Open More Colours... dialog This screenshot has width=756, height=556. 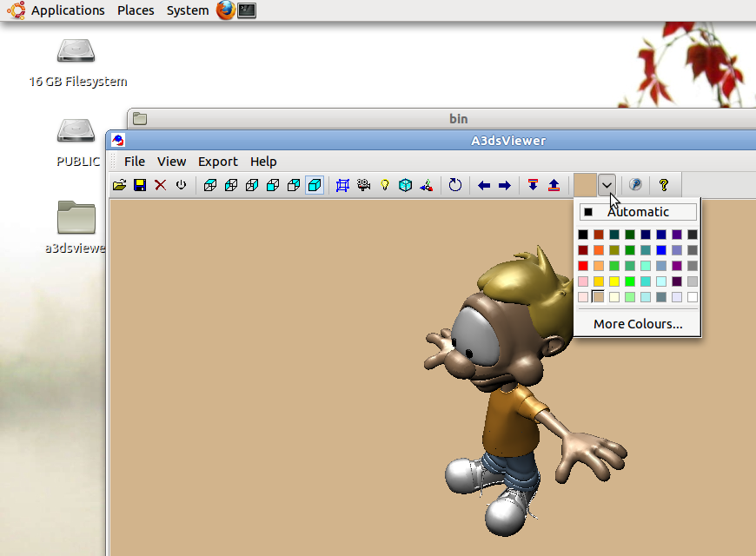[638, 324]
